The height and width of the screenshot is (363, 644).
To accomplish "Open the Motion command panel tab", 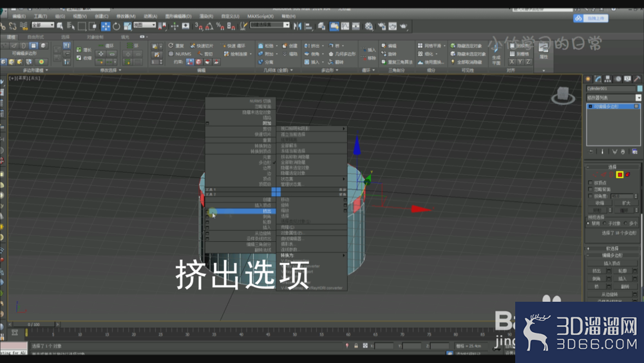I will tap(618, 79).
